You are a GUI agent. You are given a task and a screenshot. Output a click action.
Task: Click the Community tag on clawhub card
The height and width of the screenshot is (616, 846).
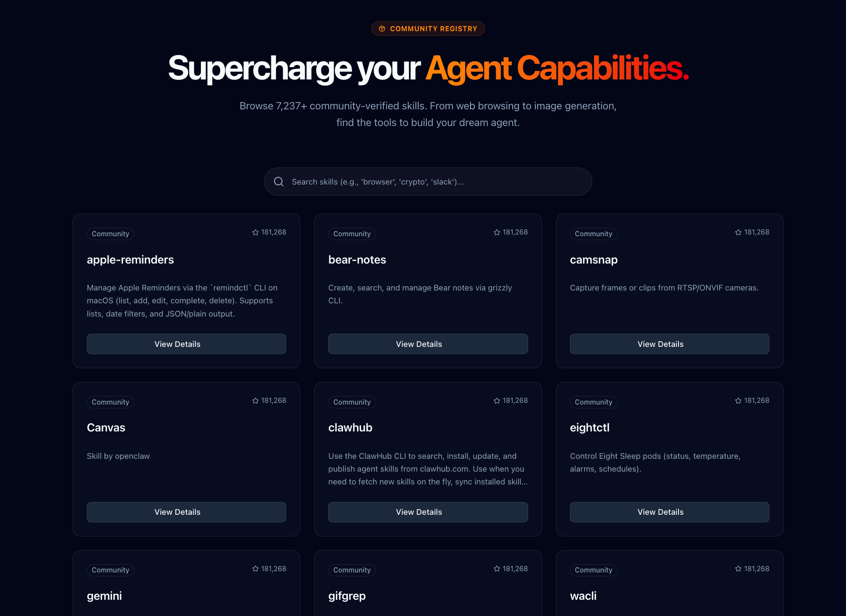[352, 402]
